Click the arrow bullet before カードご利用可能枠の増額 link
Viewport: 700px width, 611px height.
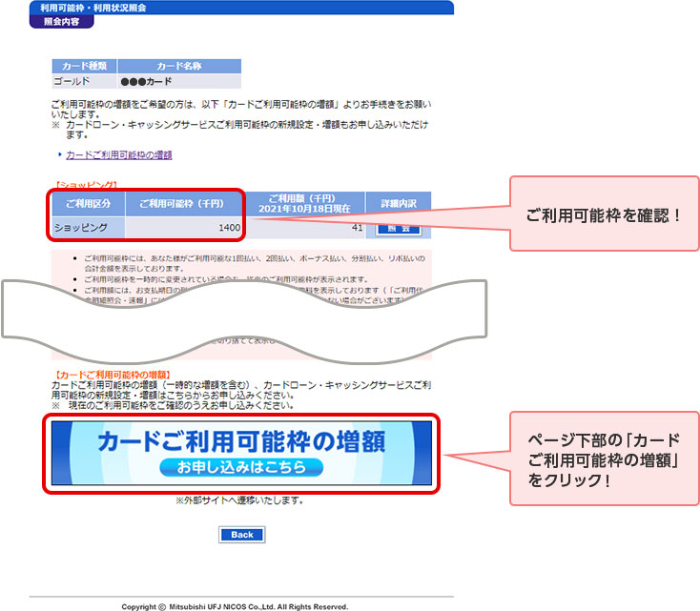[59, 154]
